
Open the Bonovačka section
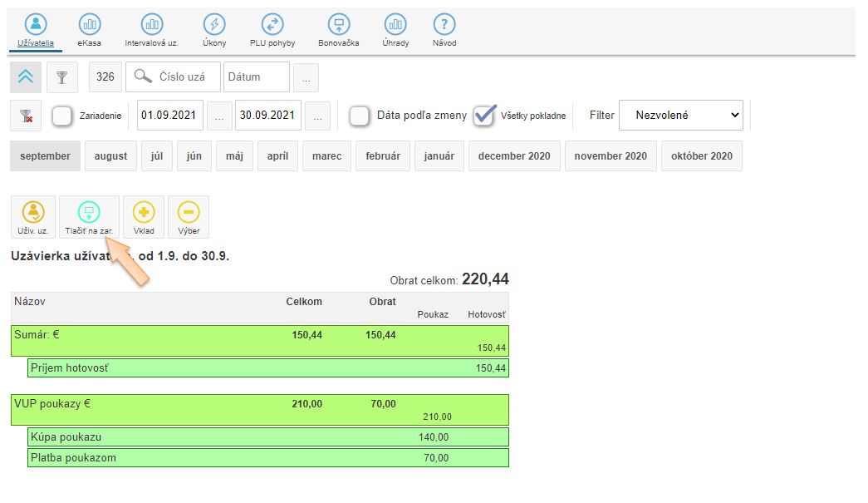pyautogui.click(x=338, y=26)
